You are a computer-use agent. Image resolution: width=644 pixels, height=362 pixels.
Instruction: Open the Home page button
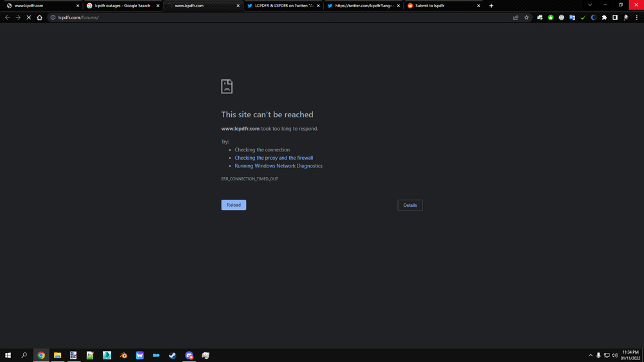pos(39,17)
